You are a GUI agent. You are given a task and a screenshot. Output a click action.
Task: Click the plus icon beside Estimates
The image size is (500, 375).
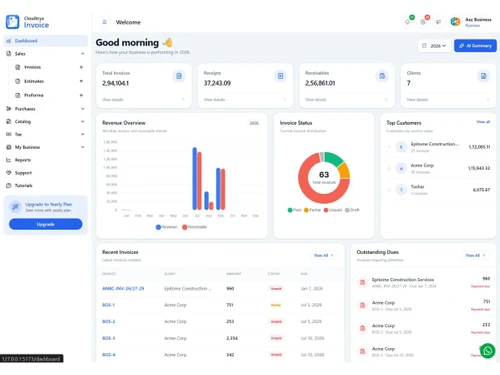tap(81, 81)
